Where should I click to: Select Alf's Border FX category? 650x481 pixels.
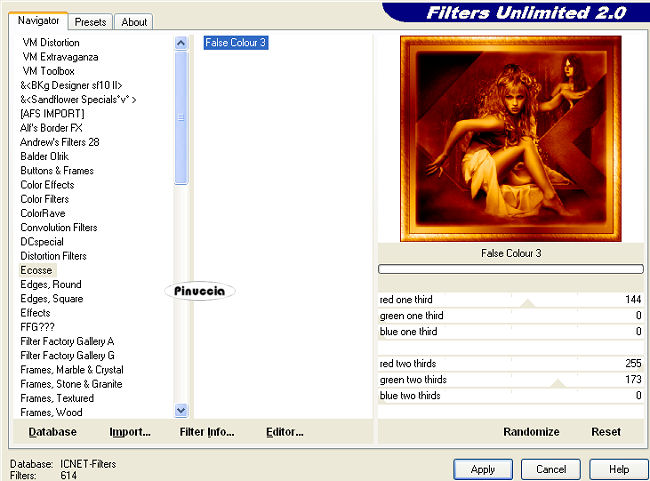click(51, 128)
